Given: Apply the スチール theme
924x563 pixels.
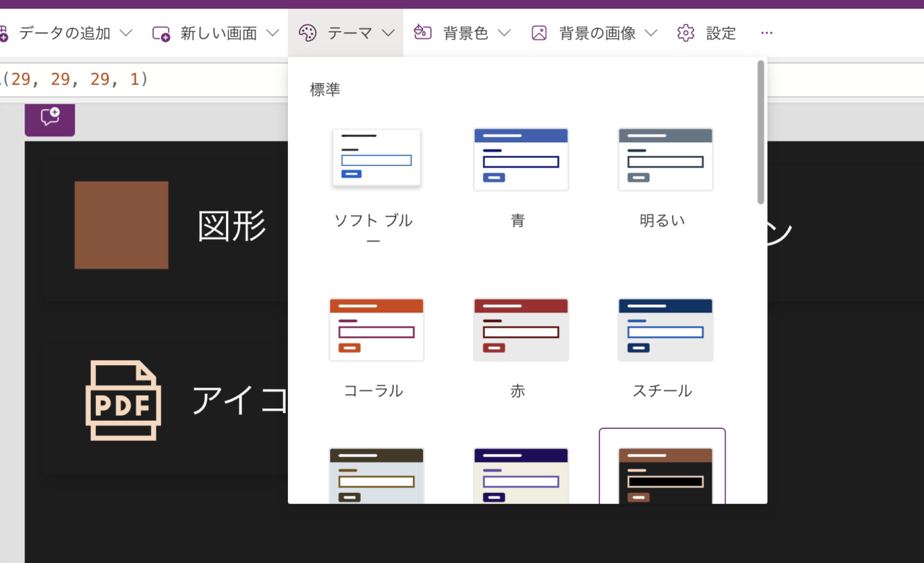Looking at the screenshot, I should (665, 330).
